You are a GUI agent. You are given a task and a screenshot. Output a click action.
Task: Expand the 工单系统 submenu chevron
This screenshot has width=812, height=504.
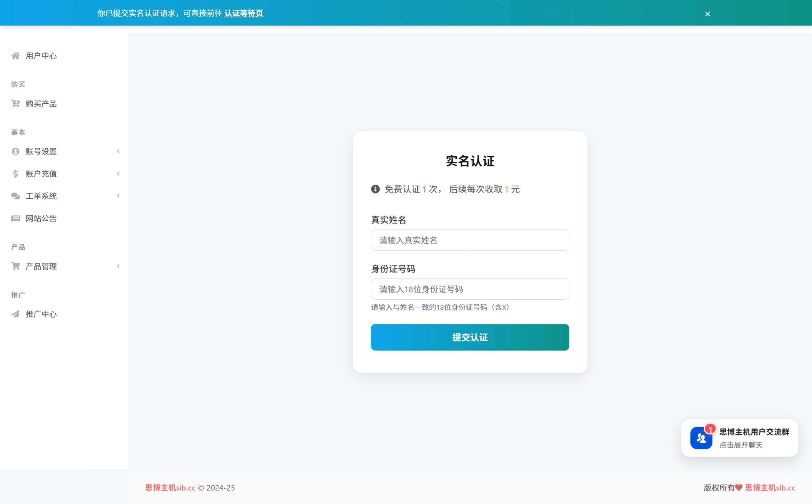tap(118, 196)
